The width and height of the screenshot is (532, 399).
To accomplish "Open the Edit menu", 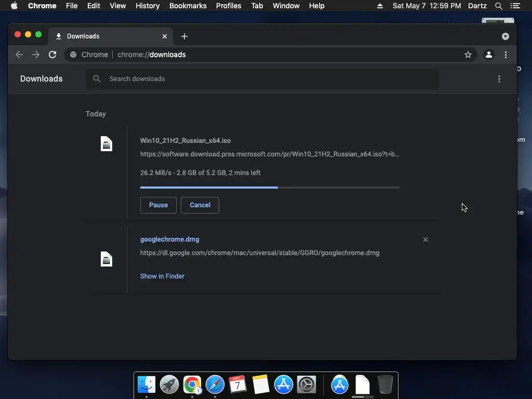I will coord(94,6).
